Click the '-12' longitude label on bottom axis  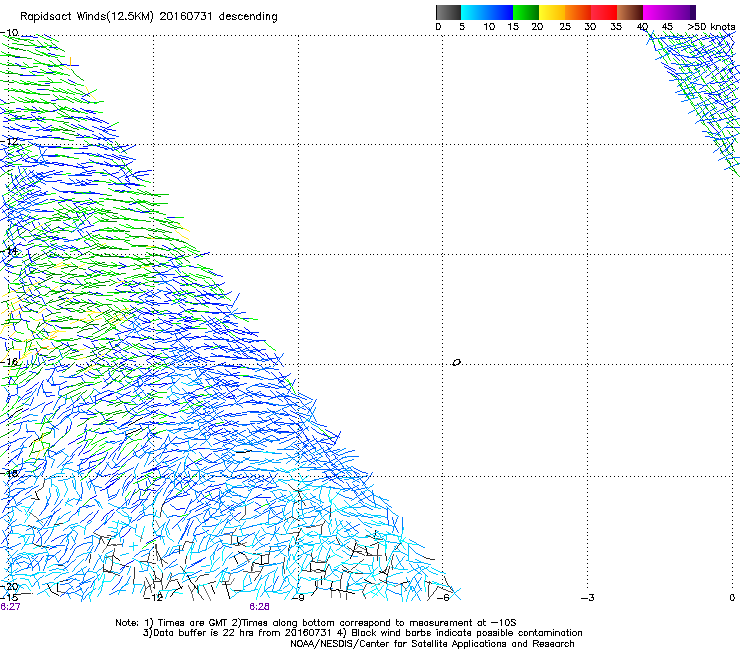click(153, 598)
